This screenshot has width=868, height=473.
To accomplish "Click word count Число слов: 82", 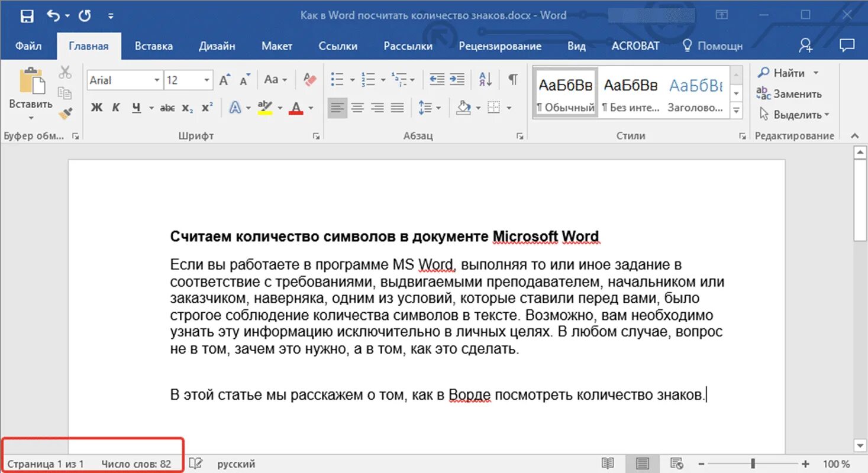I will coord(136,464).
